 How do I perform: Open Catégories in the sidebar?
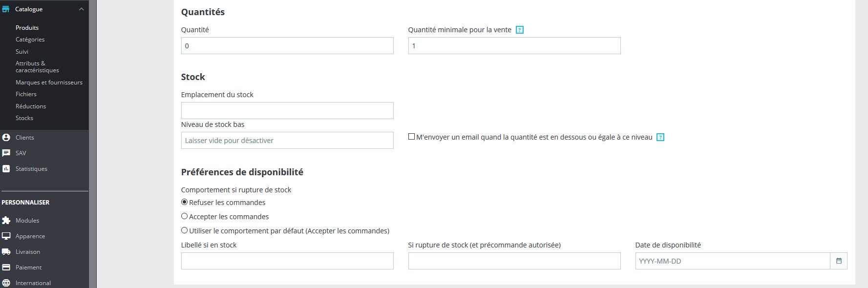coord(30,40)
